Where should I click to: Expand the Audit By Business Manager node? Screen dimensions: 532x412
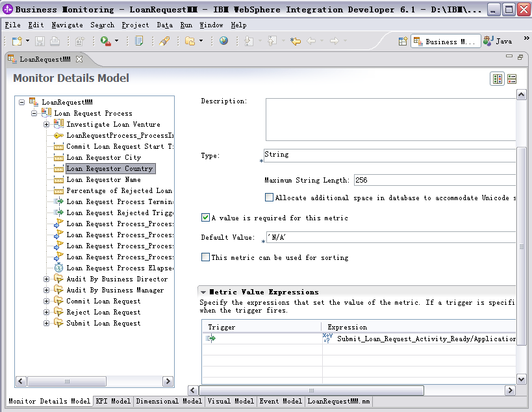(46, 290)
